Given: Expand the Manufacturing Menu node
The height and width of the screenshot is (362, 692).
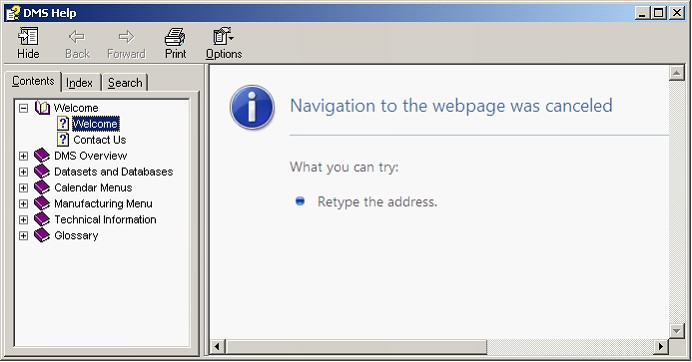Looking at the screenshot, I should pos(23,204).
